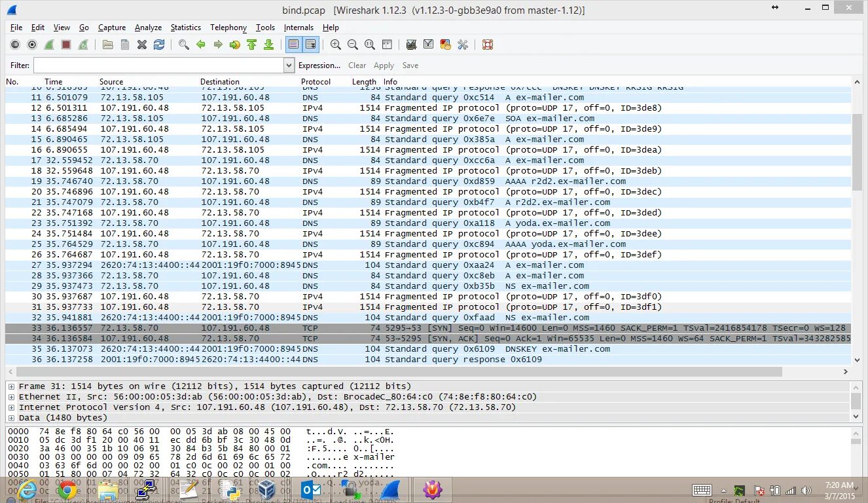Jump to the last packet
Viewport: 868px width, 503px height.
(x=268, y=45)
